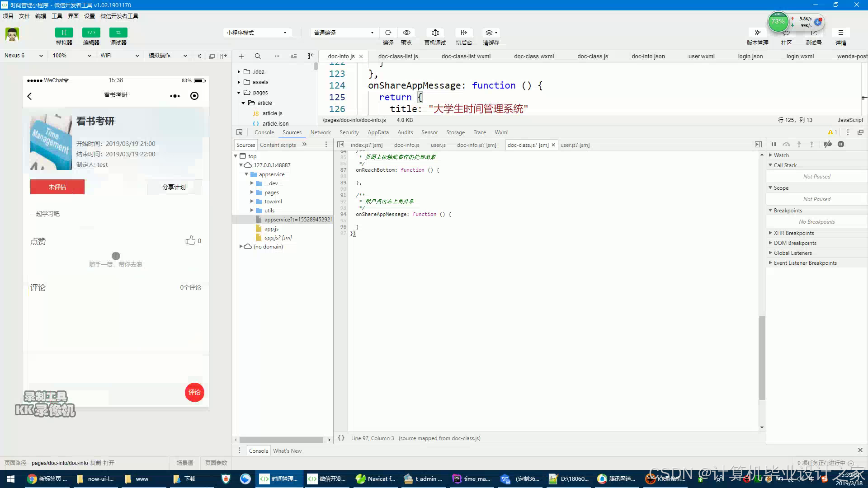
Task: Toggle the editor panel button
Action: (91, 33)
